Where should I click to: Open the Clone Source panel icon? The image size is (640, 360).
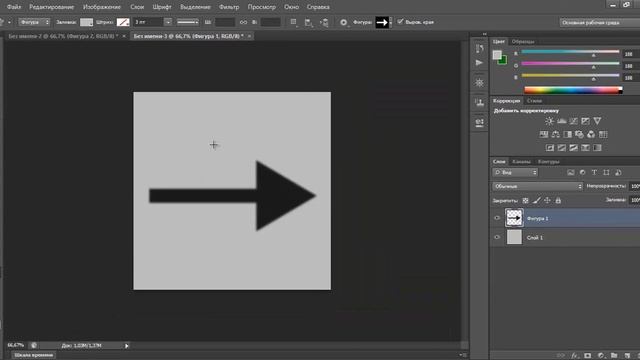479,102
